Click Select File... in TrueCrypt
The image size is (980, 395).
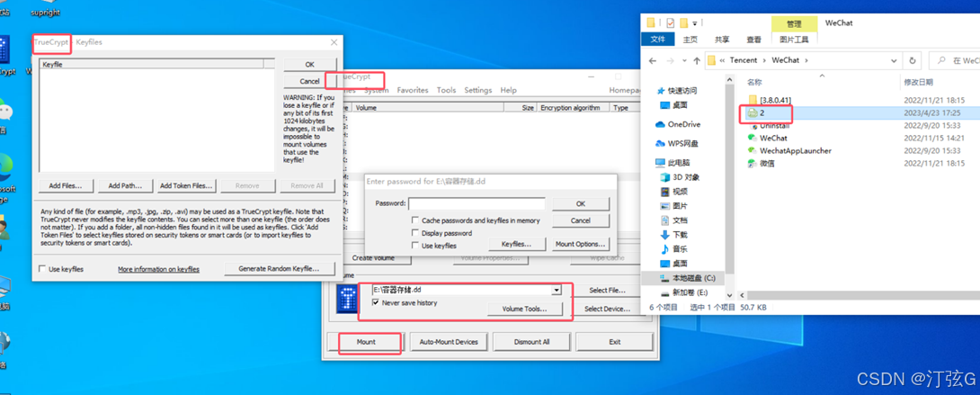point(608,291)
